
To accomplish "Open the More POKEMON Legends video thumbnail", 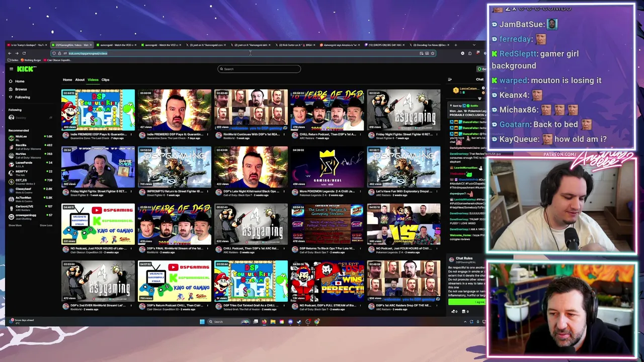I will click(328, 167).
